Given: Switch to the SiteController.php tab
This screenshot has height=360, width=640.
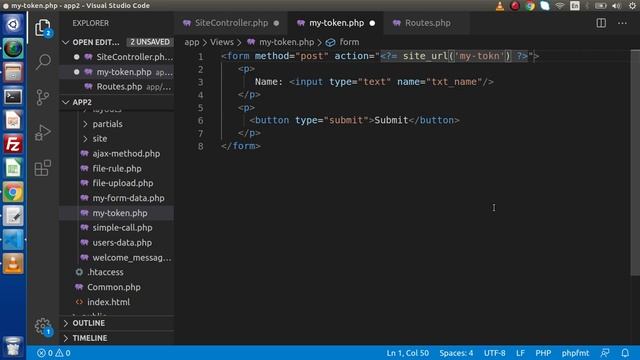Looking at the screenshot, I should click(x=231, y=23).
